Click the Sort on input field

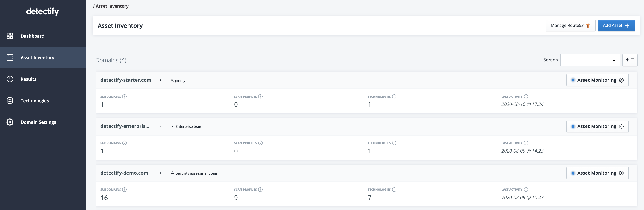pyautogui.click(x=584, y=60)
